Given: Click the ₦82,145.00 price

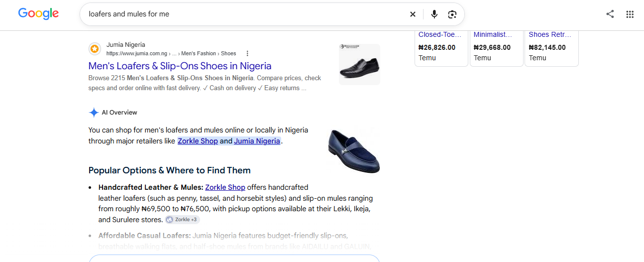Looking at the screenshot, I should pyautogui.click(x=547, y=47).
